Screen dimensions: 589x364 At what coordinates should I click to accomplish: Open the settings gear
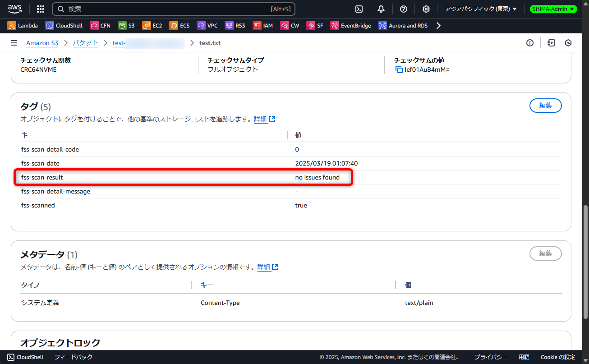click(x=426, y=9)
